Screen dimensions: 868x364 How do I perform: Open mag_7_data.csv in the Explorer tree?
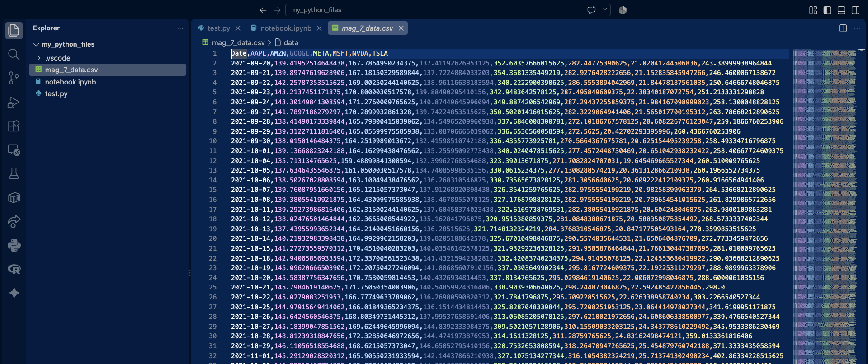[x=108, y=70]
